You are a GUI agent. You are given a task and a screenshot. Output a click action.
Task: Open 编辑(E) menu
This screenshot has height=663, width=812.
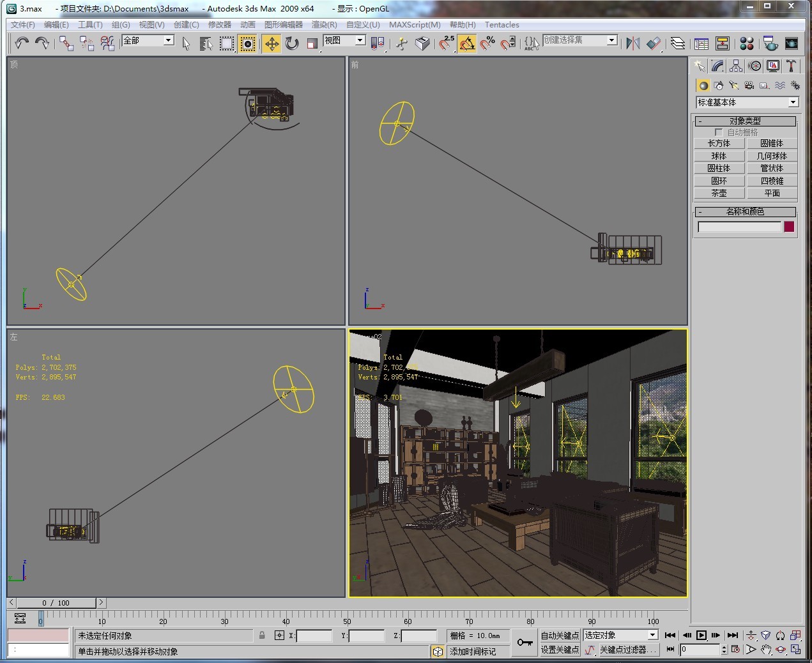[56, 25]
